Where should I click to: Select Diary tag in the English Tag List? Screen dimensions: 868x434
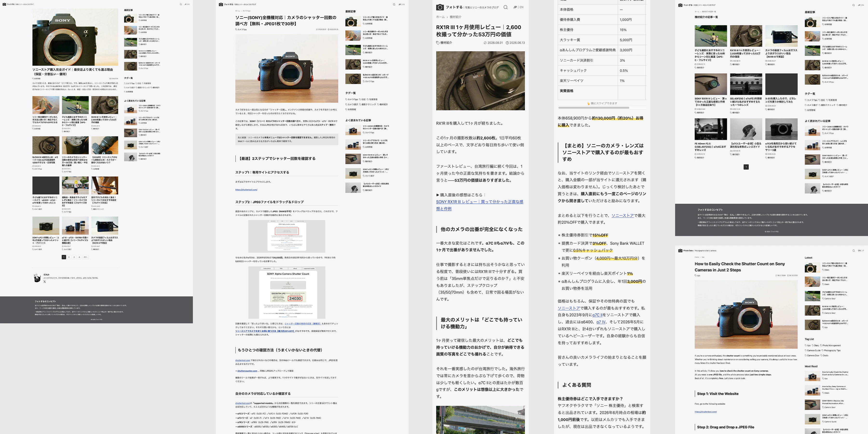(815, 345)
